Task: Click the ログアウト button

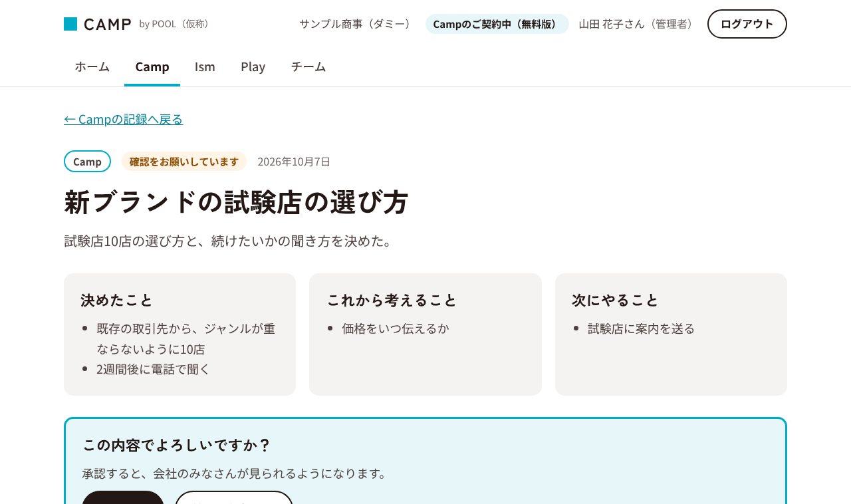Action: click(x=747, y=24)
